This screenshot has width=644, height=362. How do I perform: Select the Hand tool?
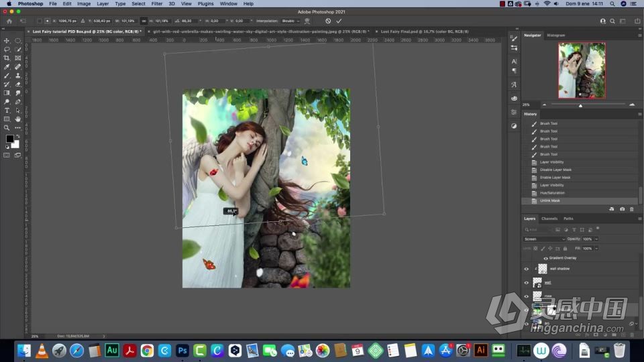[18, 119]
